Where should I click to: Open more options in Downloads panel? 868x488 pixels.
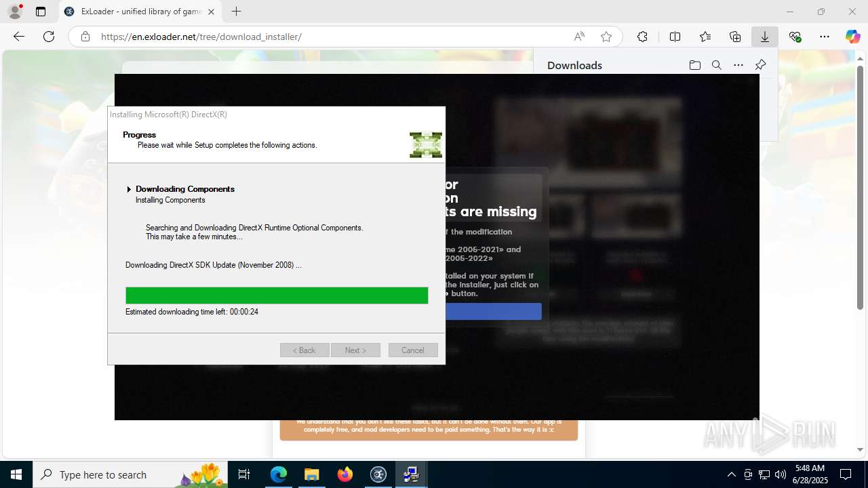(x=738, y=65)
